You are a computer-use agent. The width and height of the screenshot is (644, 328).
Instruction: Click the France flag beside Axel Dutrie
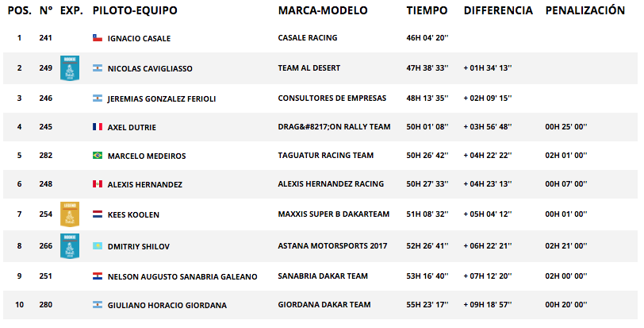(98, 126)
